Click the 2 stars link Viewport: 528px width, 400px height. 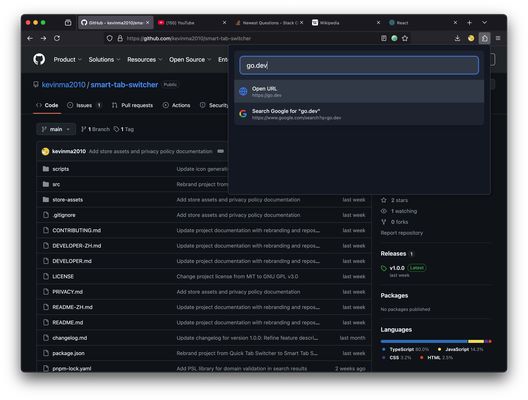point(394,200)
